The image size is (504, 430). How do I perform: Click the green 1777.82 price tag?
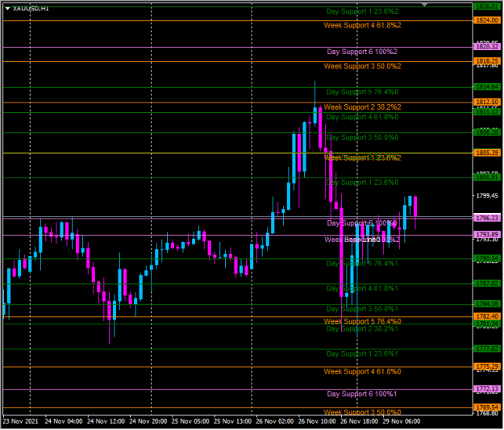click(487, 349)
